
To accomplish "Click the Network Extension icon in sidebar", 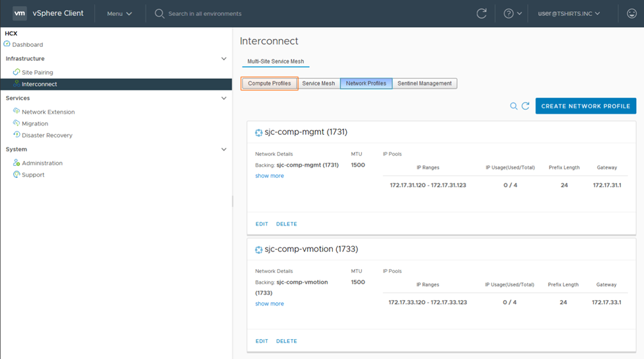I will (17, 112).
